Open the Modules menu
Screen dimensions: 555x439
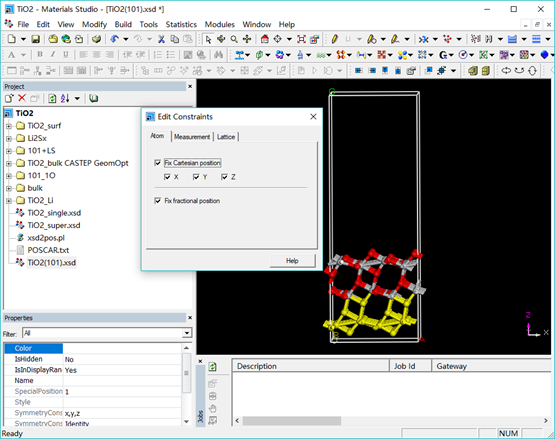tap(219, 24)
